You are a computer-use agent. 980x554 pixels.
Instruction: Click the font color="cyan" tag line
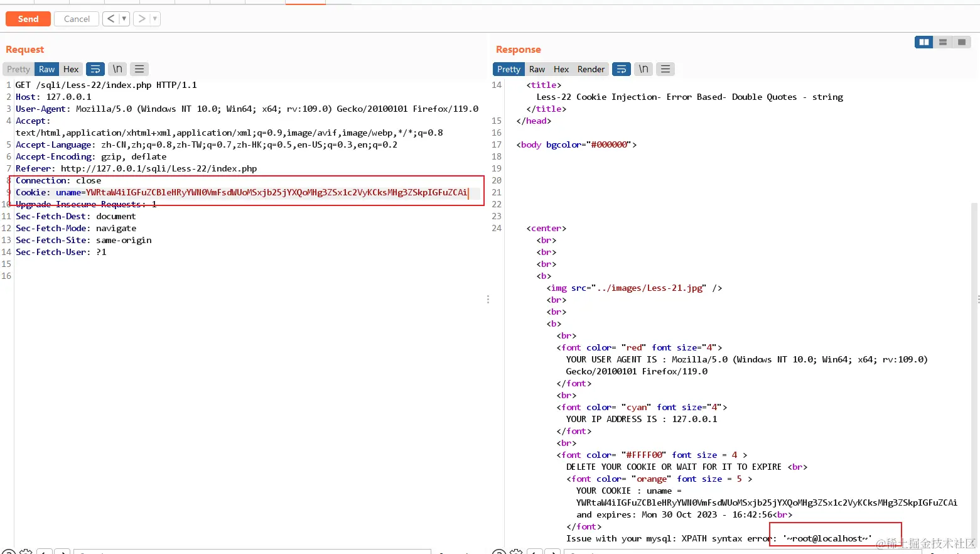coord(642,407)
